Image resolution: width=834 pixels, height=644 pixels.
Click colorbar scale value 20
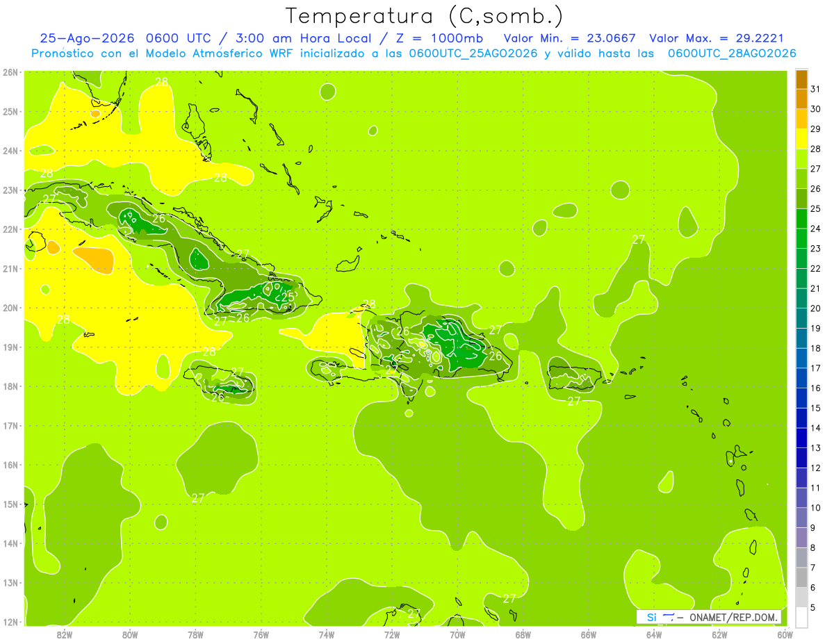(x=815, y=308)
